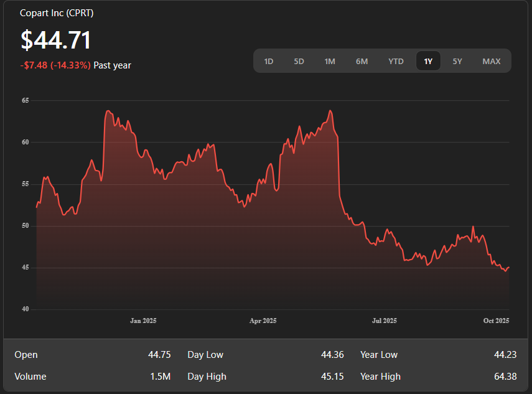Image resolution: width=532 pixels, height=394 pixels.
Task: Switch to the YTD view
Action: tap(396, 61)
